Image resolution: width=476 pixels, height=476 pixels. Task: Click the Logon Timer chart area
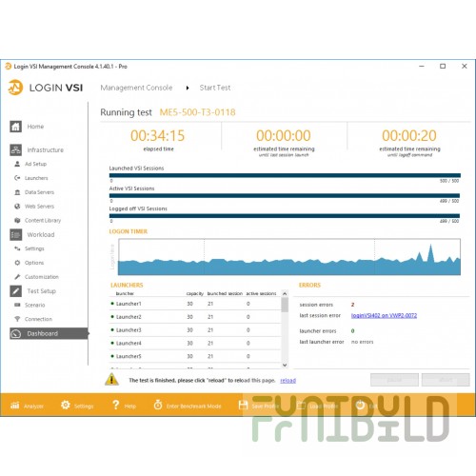point(289,257)
